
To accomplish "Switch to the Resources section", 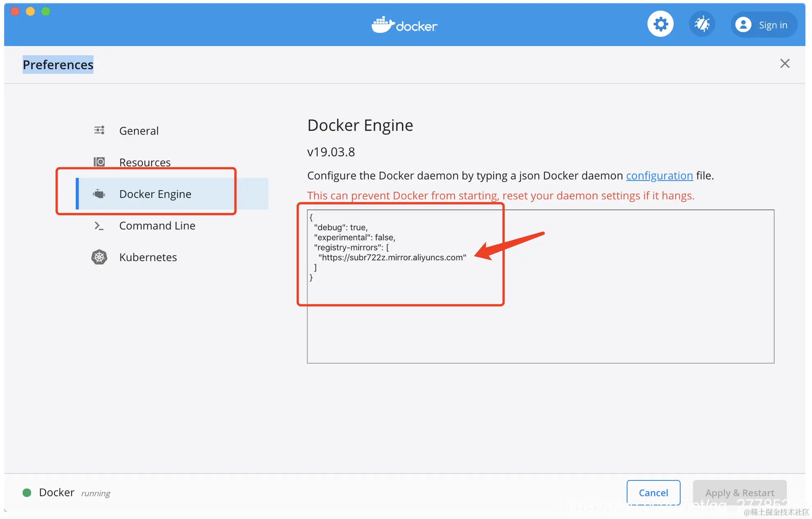I will click(145, 162).
